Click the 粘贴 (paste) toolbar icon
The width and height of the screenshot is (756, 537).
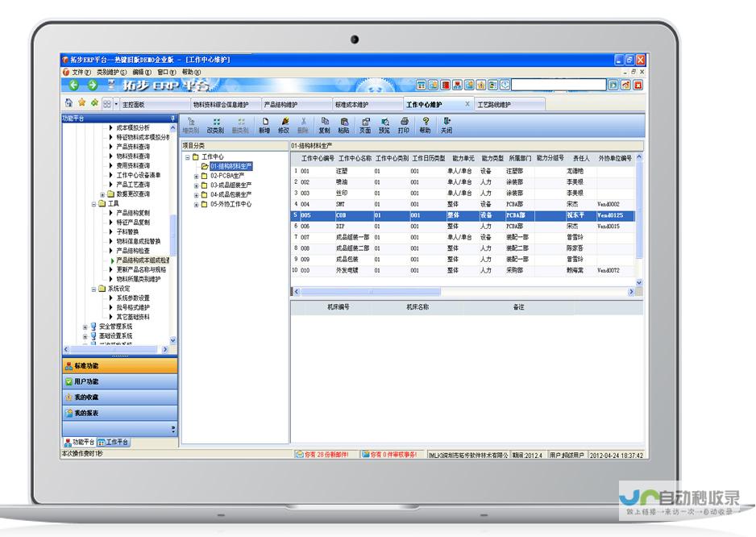[x=344, y=126]
